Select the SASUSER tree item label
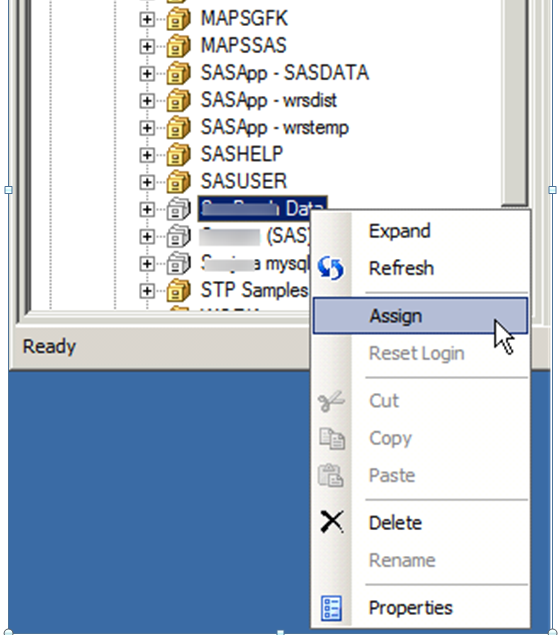 pos(244,181)
